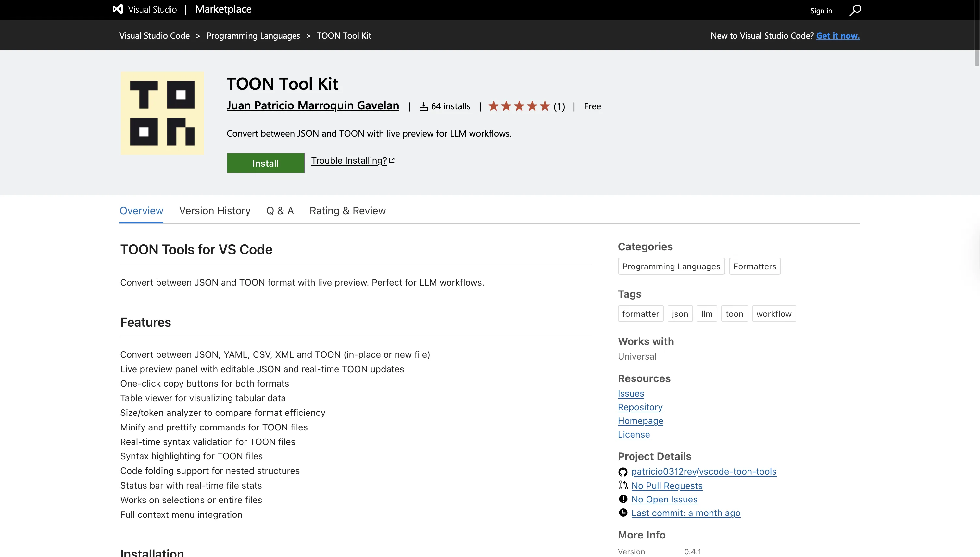The width and height of the screenshot is (980, 557).
Task: Click 'Full context menu integration' line
Action: 181,514
